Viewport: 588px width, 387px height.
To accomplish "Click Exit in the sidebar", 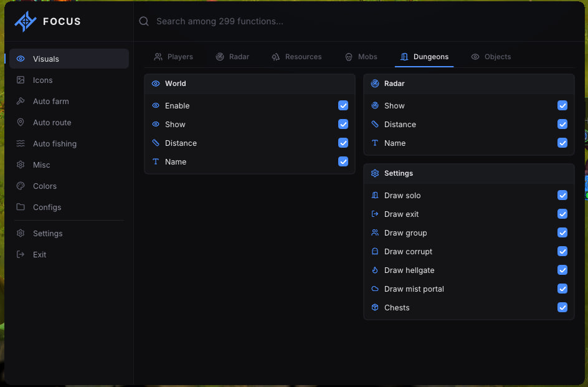I will [69, 254].
